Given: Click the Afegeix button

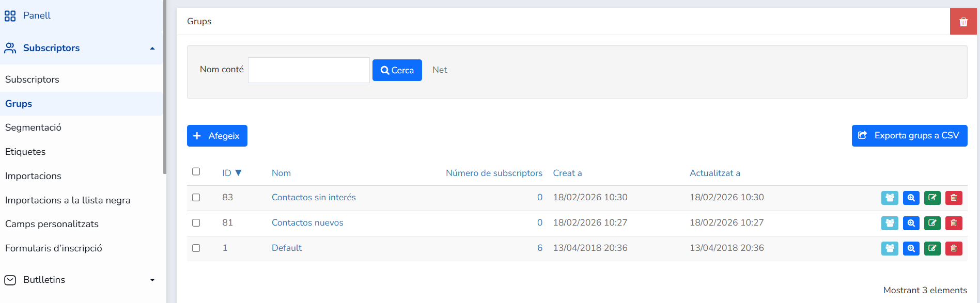Looking at the screenshot, I should pos(217,136).
